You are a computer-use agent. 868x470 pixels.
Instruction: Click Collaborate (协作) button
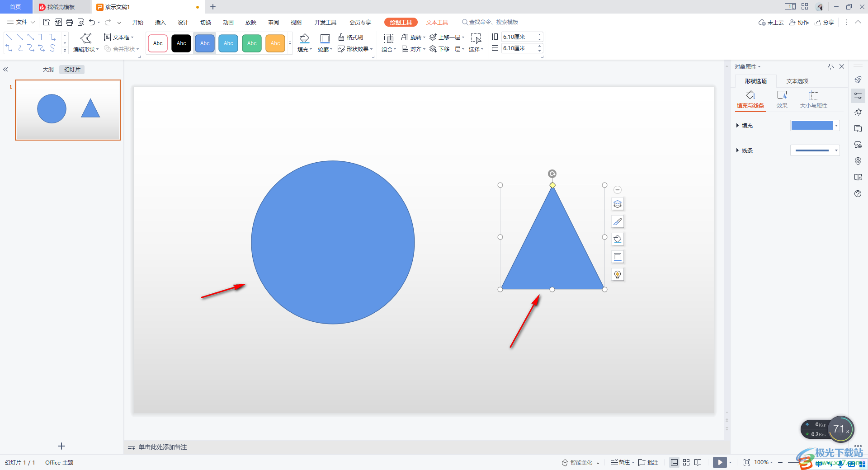pyautogui.click(x=799, y=22)
